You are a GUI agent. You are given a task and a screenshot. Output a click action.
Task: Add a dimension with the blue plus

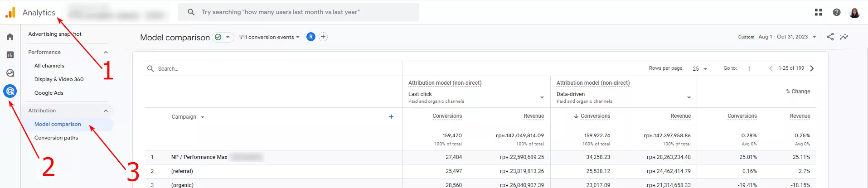pos(391,116)
